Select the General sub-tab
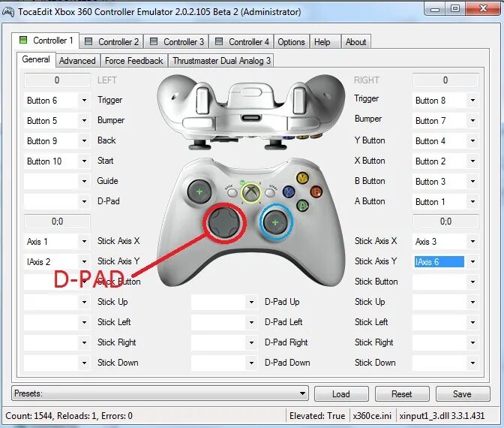The height and width of the screenshot is (428, 504). pos(36,59)
